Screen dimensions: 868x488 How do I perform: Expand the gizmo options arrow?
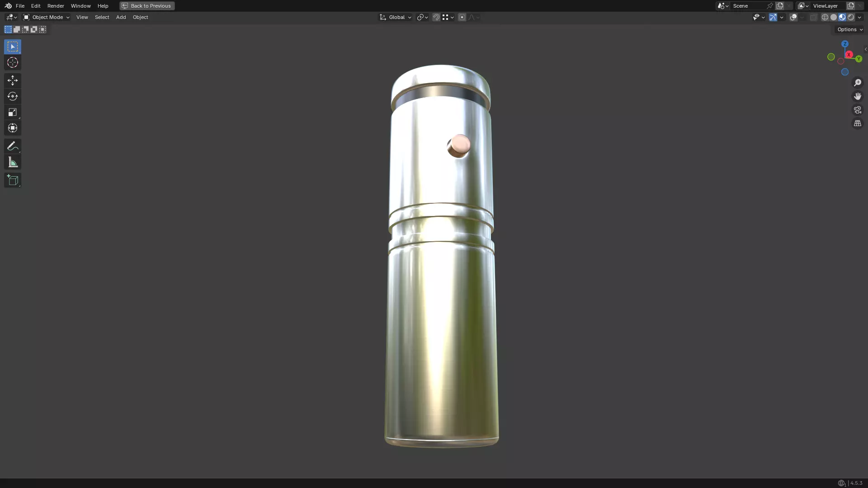(782, 17)
